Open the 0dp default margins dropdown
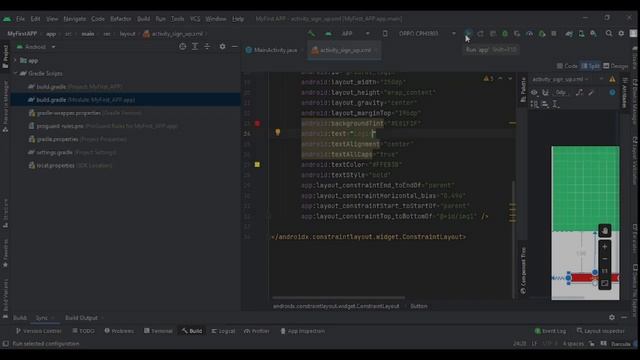The image size is (640, 360). [x=561, y=93]
